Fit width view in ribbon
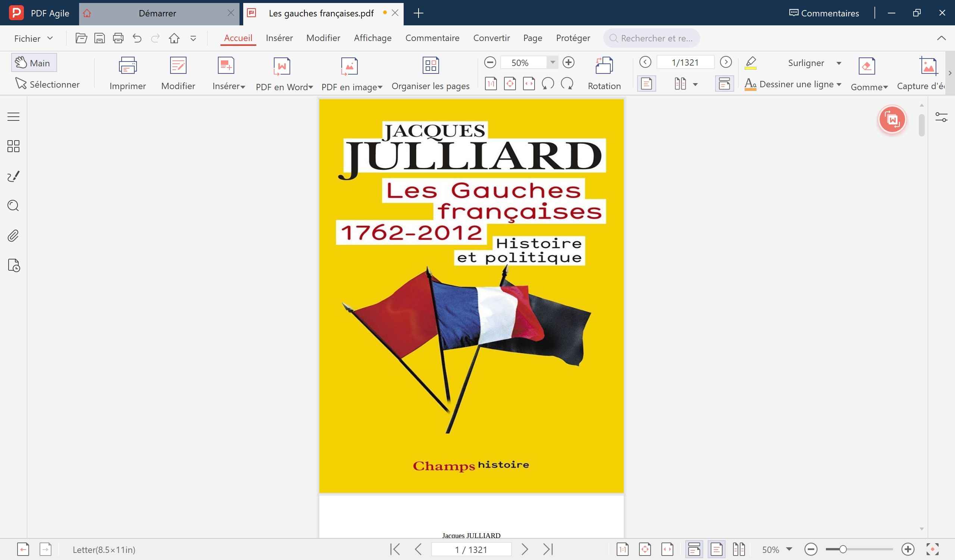 [x=529, y=84]
